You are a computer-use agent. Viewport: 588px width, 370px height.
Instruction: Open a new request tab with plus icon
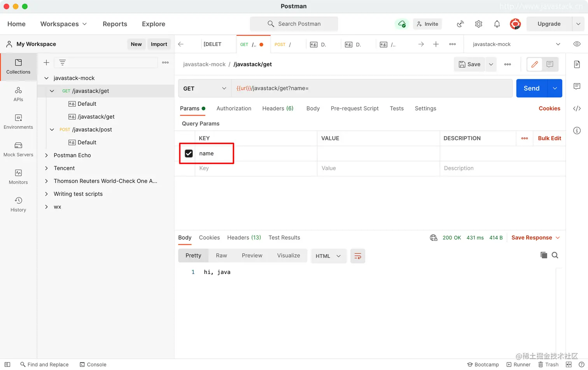(x=436, y=44)
